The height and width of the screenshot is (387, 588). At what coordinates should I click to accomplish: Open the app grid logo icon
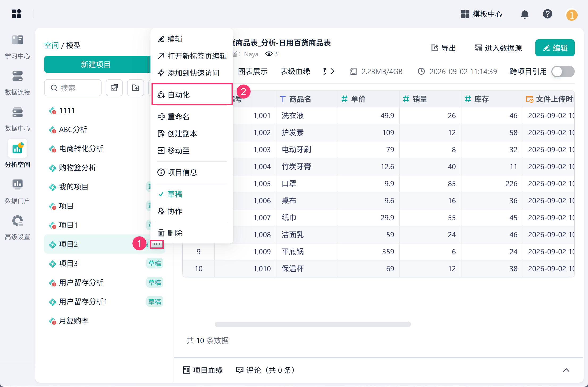pyautogui.click(x=16, y=14)
